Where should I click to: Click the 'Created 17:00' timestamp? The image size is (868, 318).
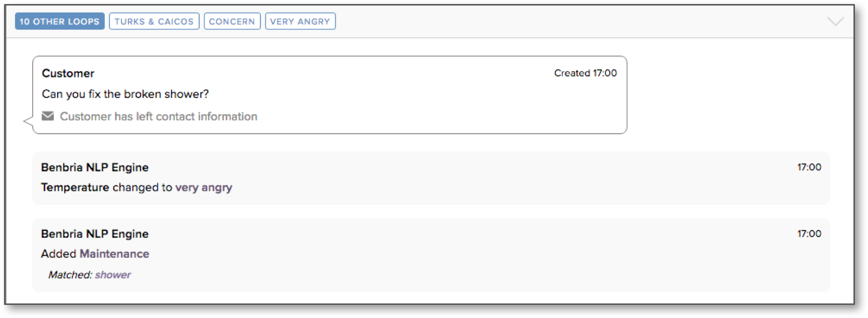(x=586, y=73)
